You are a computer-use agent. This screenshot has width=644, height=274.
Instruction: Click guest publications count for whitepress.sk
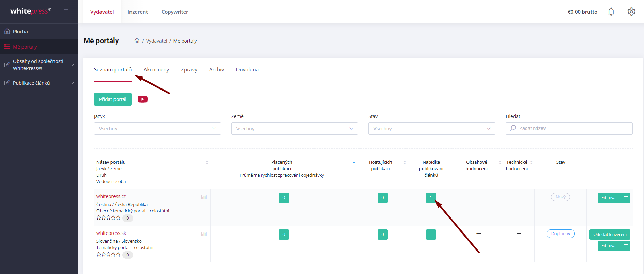pyautogui.click(x=383, y=235)
